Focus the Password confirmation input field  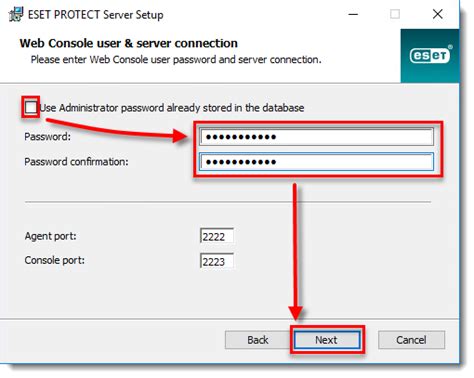coord(316,162)
